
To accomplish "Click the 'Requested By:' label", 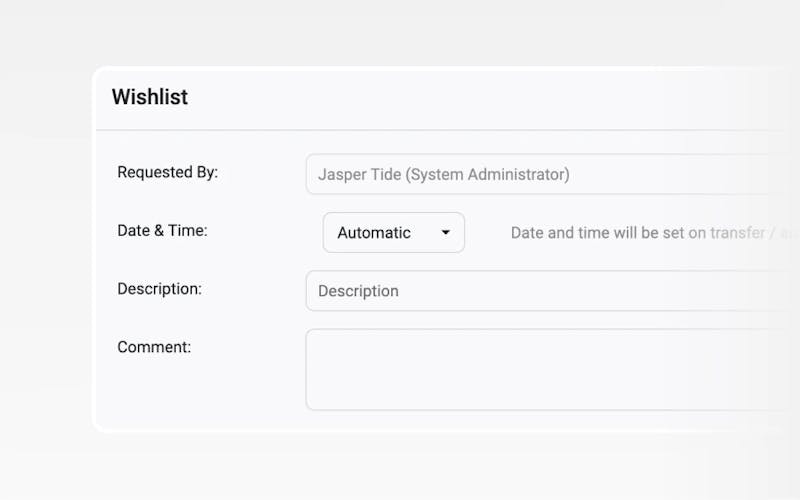I will 167,172.
